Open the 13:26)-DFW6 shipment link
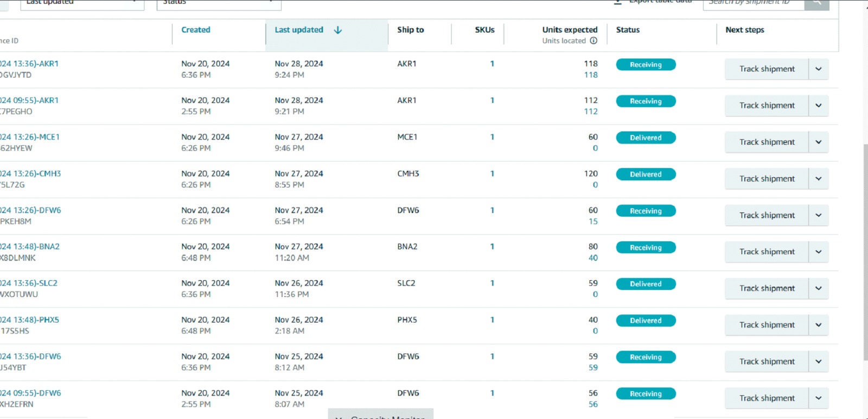 [30, 210]
